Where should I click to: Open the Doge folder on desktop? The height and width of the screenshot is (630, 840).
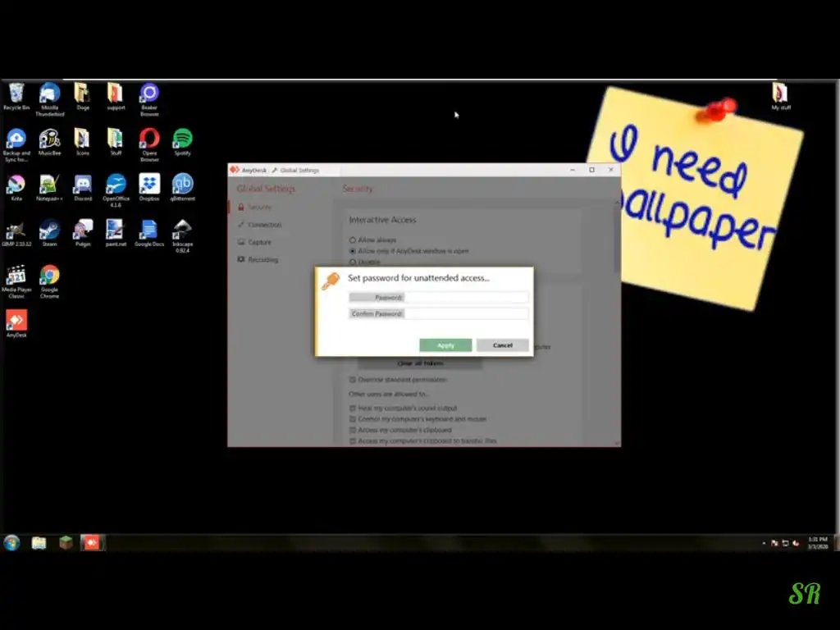pos(83,97)
